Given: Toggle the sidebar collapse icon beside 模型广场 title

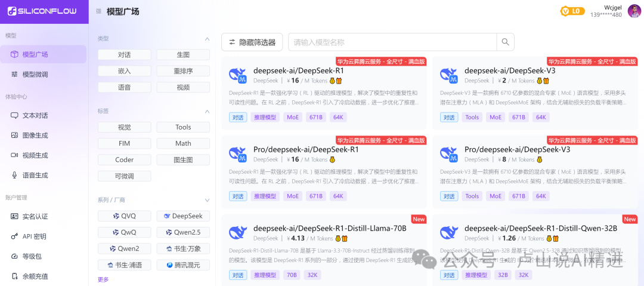Looking at the screenshot, I should pos(98,11).
